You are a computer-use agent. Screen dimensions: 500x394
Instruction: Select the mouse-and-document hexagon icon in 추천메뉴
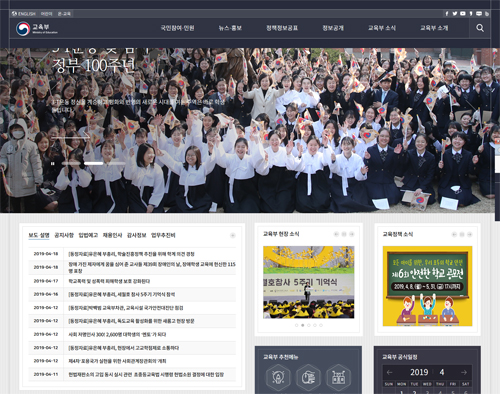coord(308,377)
